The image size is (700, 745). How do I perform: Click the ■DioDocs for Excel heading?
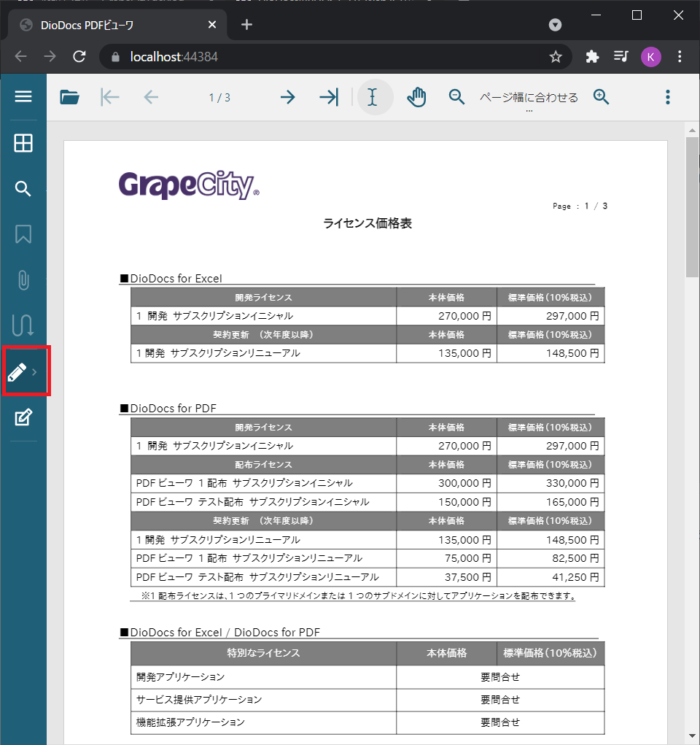click(171, 279)
